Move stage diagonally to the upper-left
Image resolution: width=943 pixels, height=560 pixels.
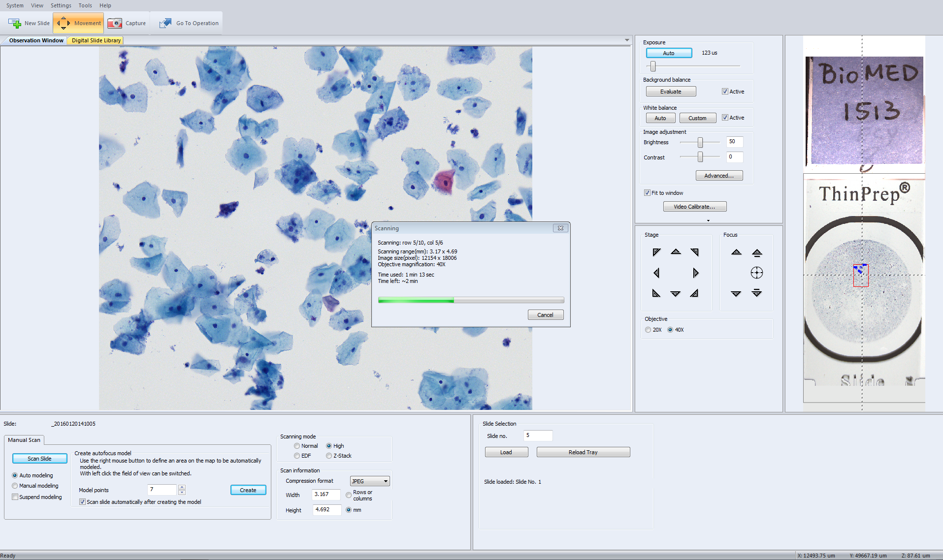coord(656,252)
